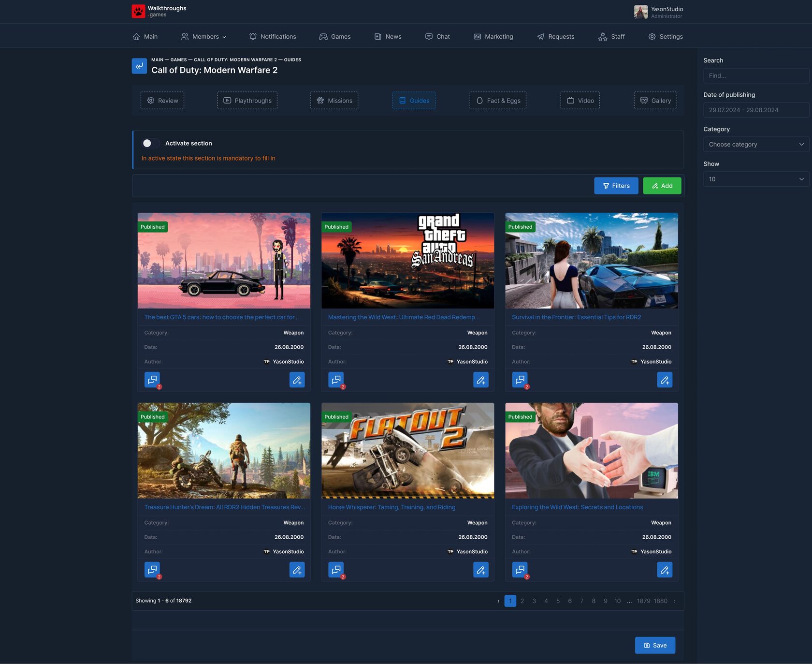Switch to the Gallery tab
The width and height of the screenshot is (812, 664).
pos(655,101)
